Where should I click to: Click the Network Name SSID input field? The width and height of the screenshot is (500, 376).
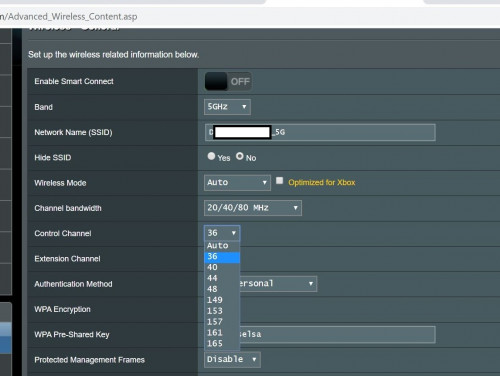(320, 132)
